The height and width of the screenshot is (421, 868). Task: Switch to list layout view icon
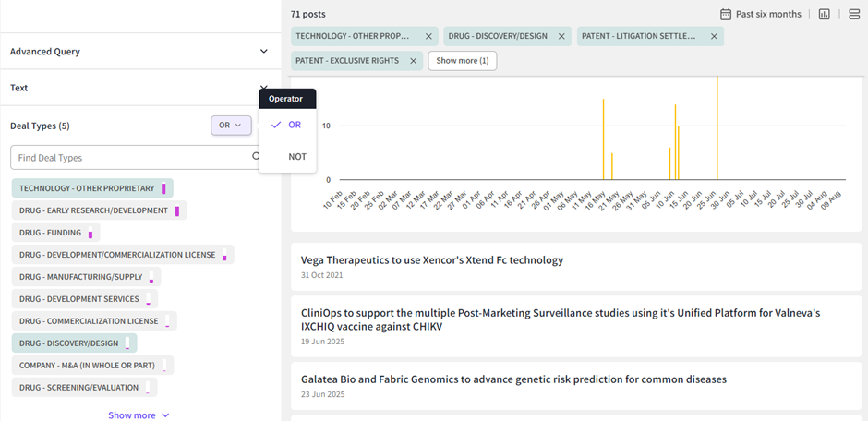pyautogui.click(x=854, y=14)
